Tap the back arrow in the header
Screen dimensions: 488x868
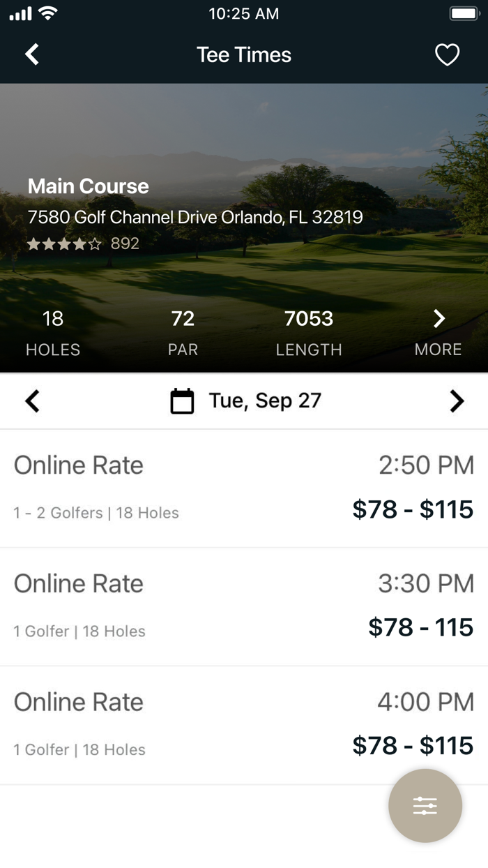pos(31,54)
